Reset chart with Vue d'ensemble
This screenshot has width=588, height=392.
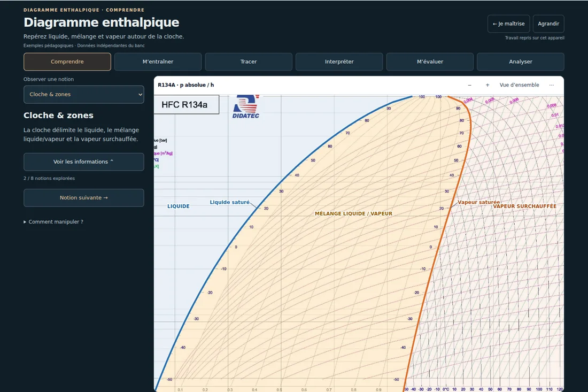pyautogui.click(x=520, y=85)
